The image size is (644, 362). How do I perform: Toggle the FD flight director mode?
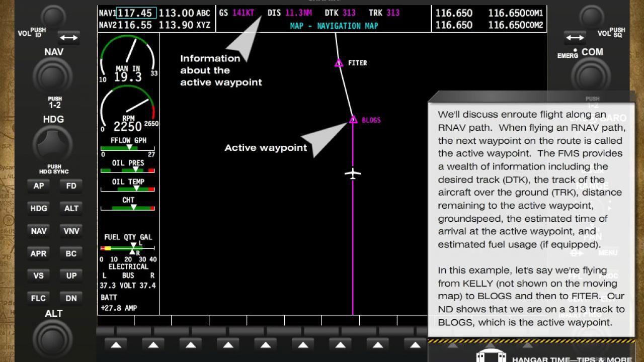pyautogui.click(x=71, y=186)
